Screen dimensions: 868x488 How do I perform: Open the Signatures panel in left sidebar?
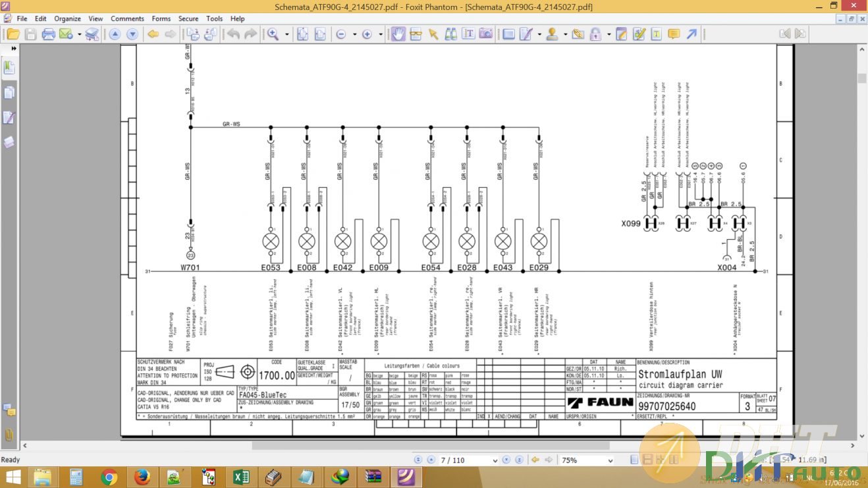click(x=9, y=117)
